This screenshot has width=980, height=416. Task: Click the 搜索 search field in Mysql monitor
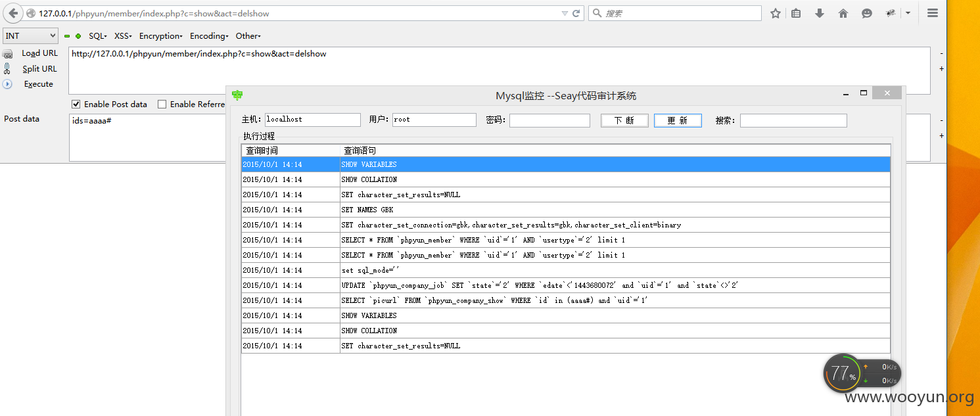(x=793, y=120)
